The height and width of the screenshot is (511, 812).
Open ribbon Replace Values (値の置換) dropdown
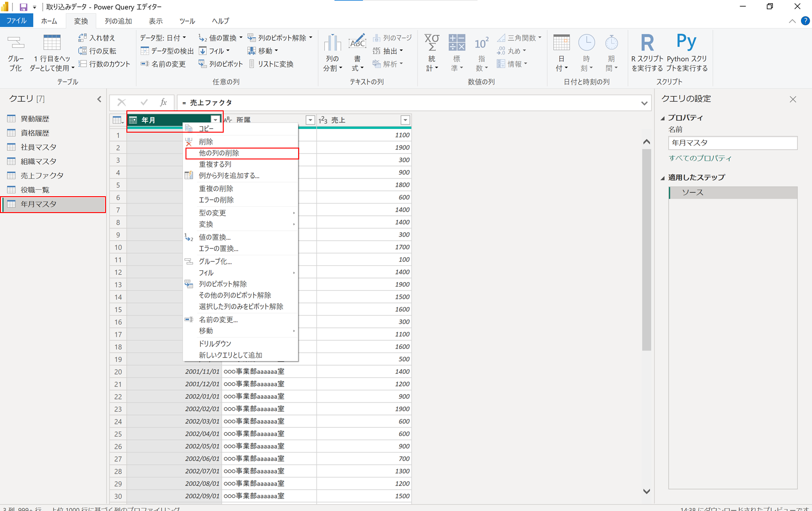tap(221, 38)
